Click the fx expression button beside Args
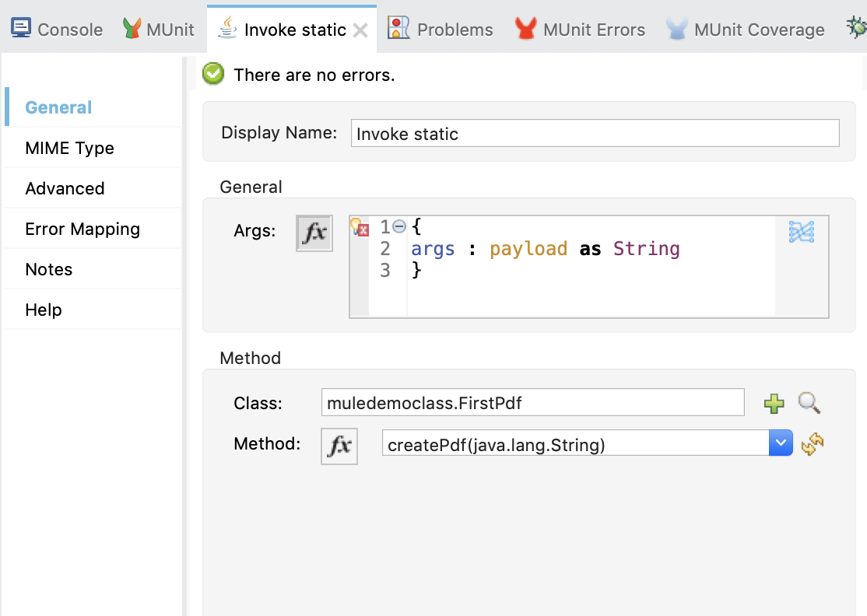Screen dimensions: 867x616 tap(314, 233)
